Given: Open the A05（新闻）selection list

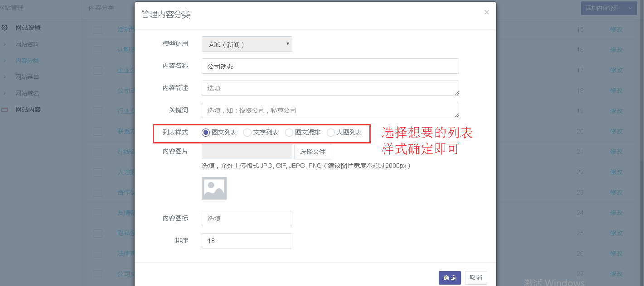Looking at the screenshot, I should 247,44.
